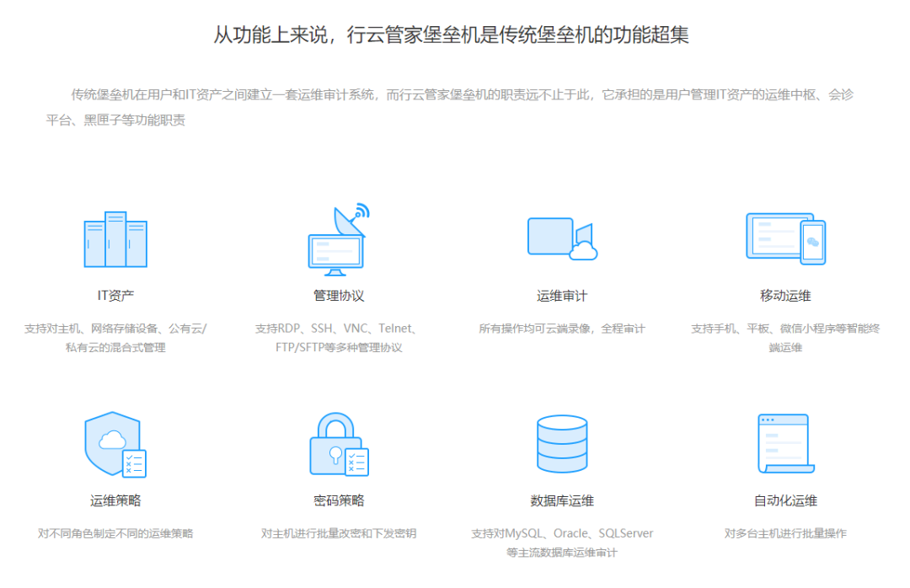Click the 数据库运维 database cylinder icon
Screen dimensions: 910x588
point(562,444)
